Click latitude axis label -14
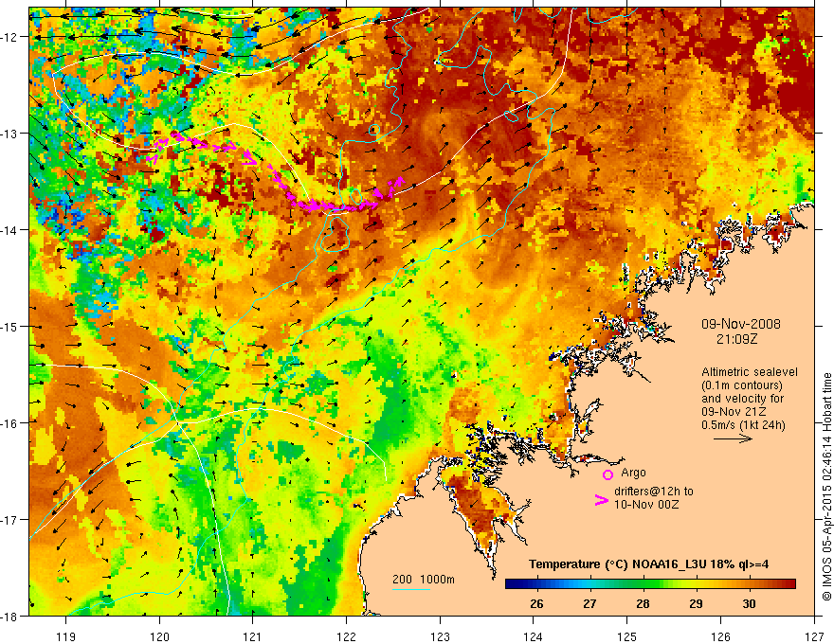 tap(9, 230)
